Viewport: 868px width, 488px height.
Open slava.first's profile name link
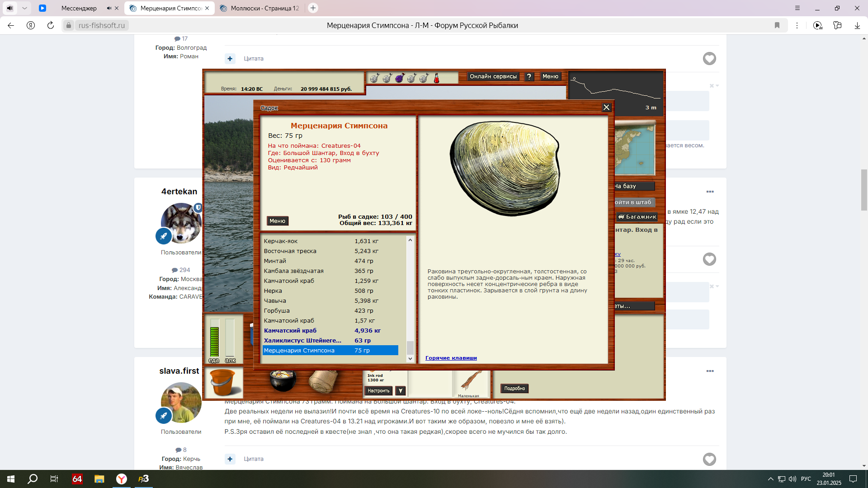coord(179,371)
